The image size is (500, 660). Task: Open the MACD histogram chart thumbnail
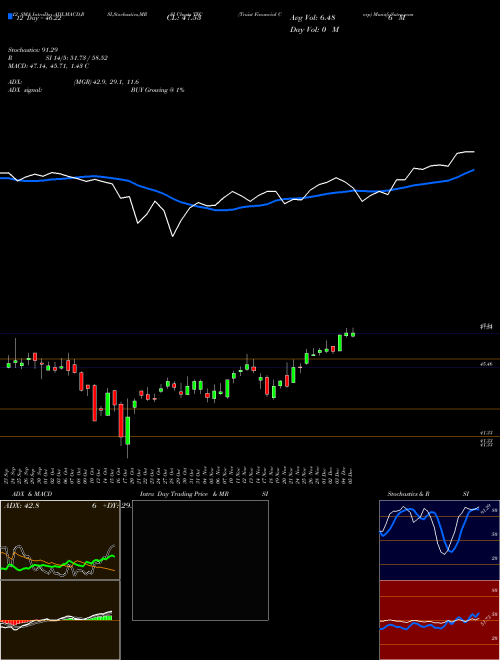coord(60,620)
